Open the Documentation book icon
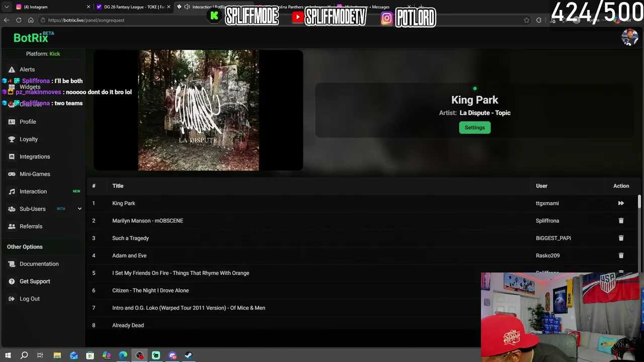 pyautogui.click(x=12, y=264)
